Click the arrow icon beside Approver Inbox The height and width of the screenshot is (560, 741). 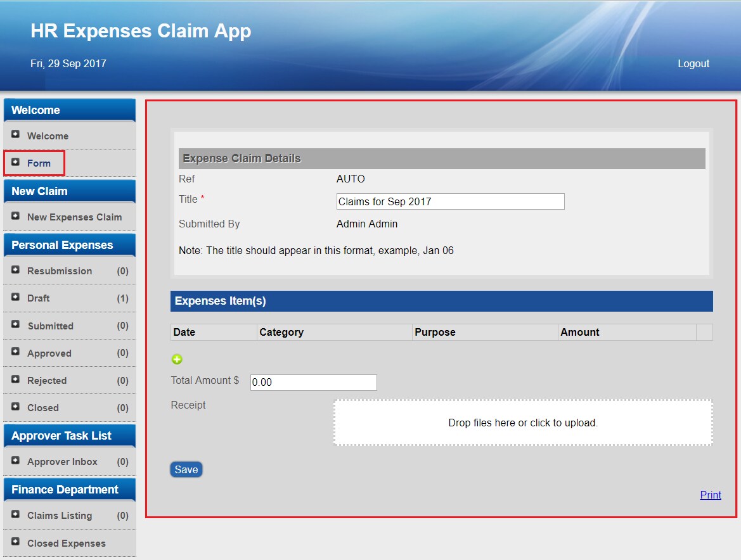click(x=16, y=461)
